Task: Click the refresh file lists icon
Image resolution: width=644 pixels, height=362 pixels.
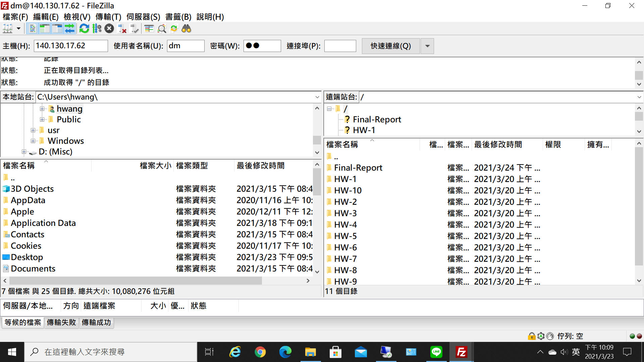Action: pos(84,29)
